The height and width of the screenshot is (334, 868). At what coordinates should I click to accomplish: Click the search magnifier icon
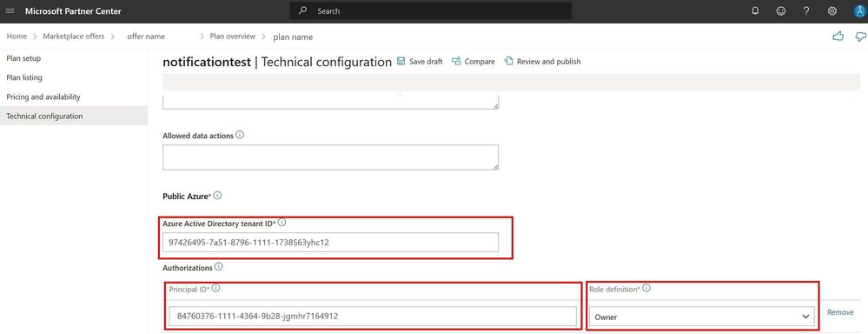click(302, 10)
